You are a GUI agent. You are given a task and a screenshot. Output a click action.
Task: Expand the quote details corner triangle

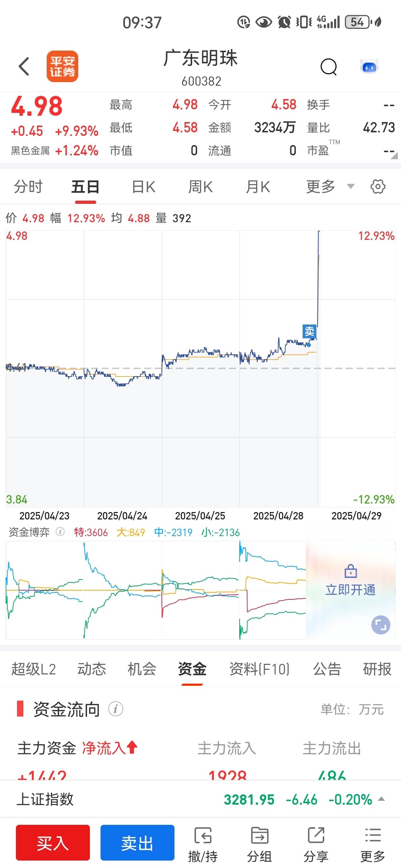[x=394, y=156]
